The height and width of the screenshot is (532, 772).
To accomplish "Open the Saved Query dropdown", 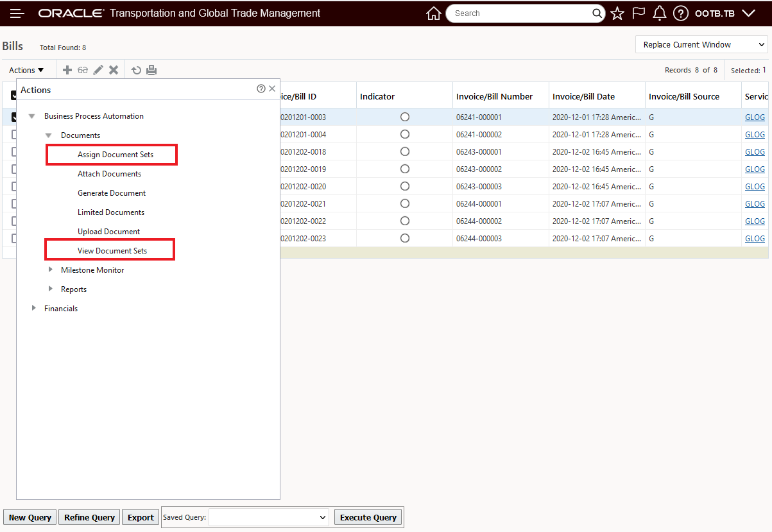I will [x=268, y=517].
